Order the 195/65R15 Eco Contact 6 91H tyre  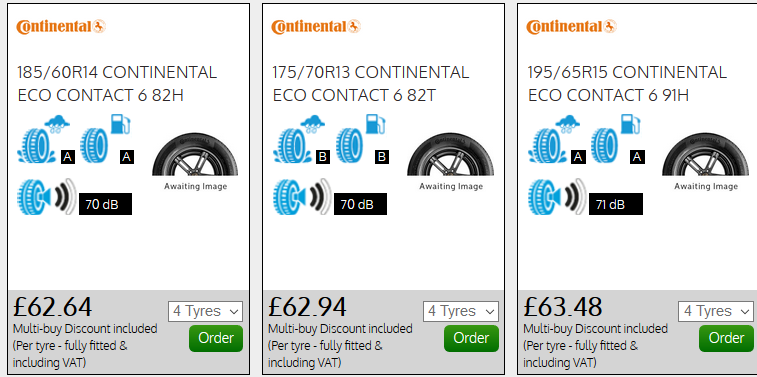click(726, 338)
